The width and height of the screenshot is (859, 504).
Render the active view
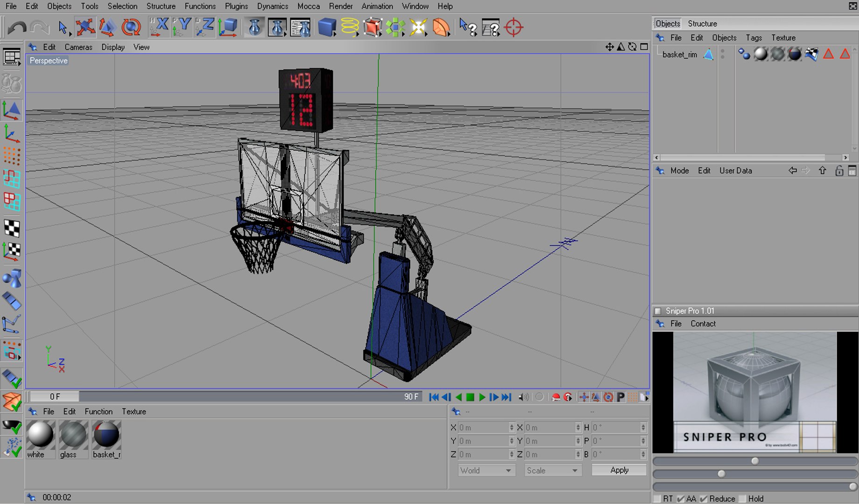point(254,28)
